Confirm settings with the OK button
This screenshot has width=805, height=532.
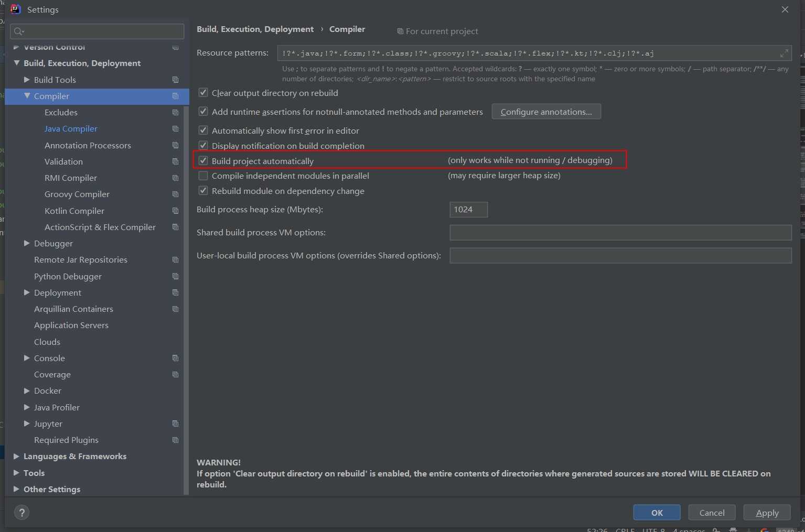657,513
